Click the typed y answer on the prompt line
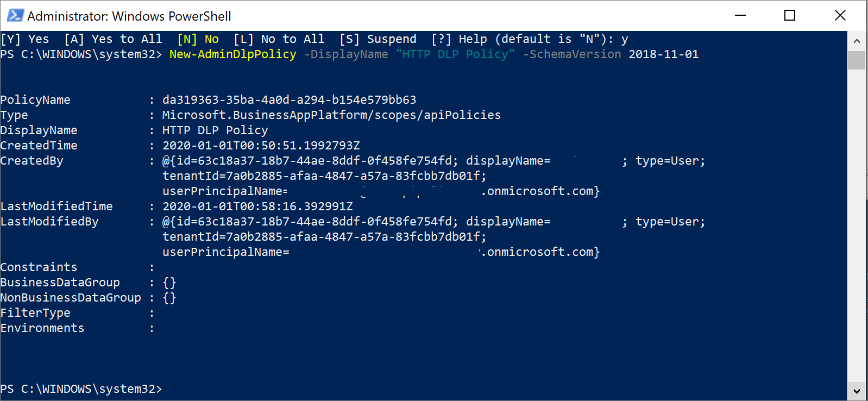 click(624, 39)
